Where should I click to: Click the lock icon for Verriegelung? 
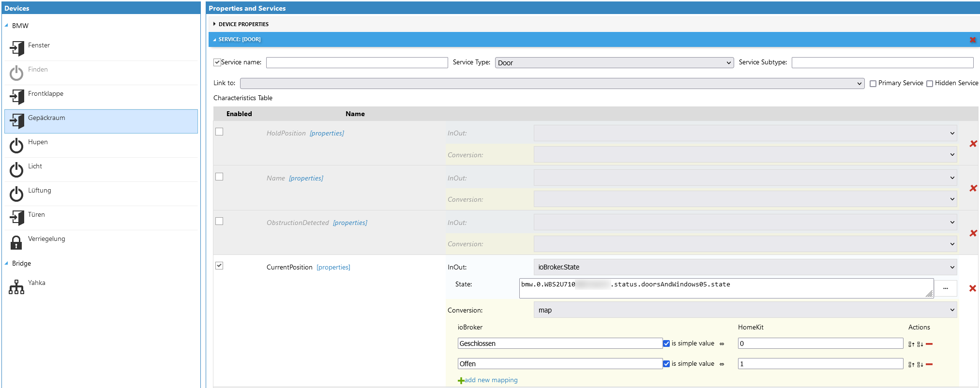click(x=16, y=242)
